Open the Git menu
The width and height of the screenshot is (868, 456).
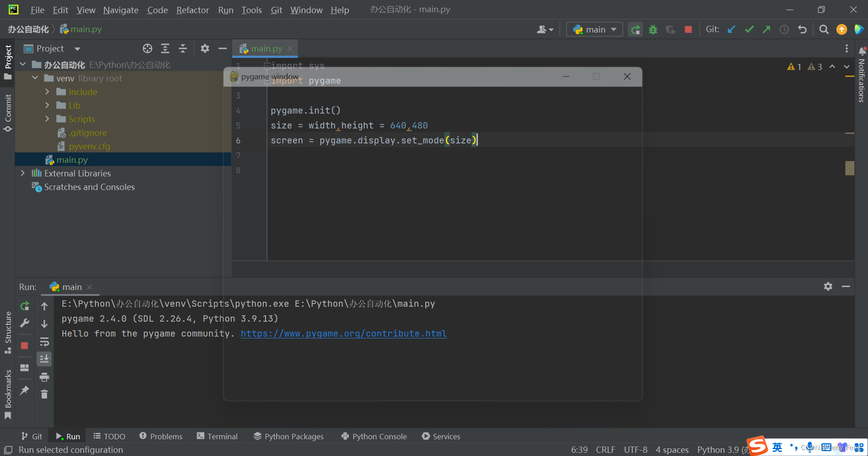pos(277,9)
